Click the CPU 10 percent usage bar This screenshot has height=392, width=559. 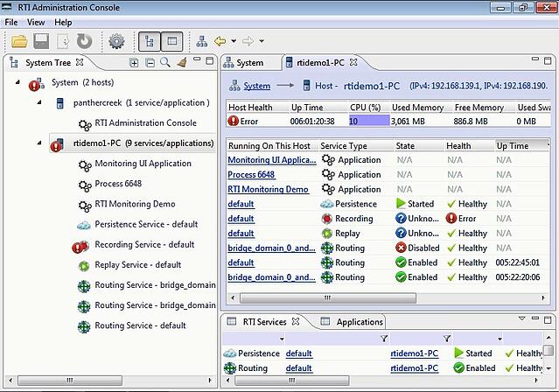pyautogui.click(x=369, y=122)
